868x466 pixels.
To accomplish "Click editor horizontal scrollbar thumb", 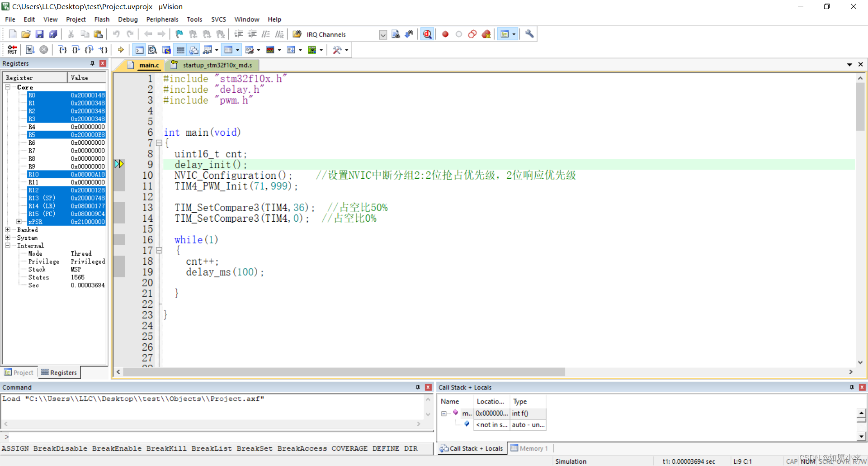I will coord(344,372).
